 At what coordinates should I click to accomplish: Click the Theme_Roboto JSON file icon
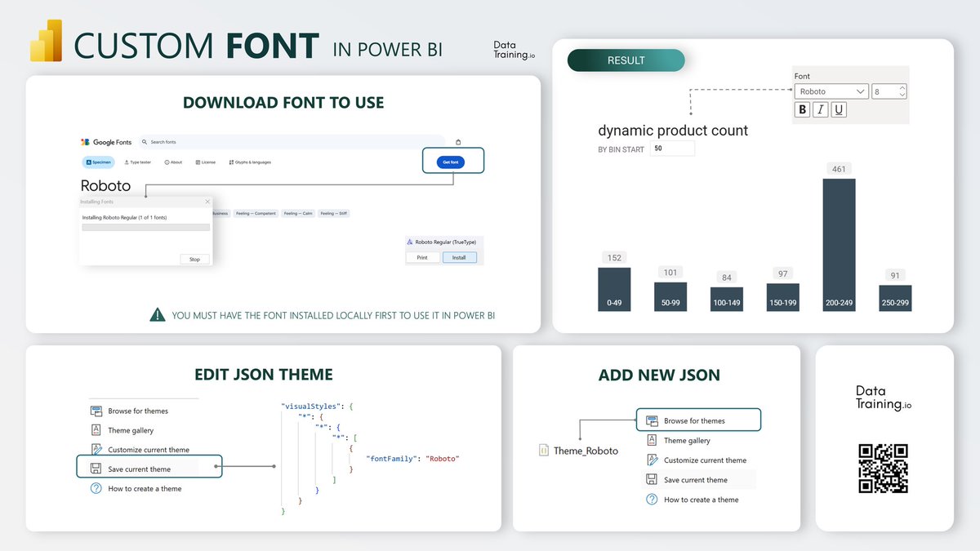[x=544, y=450]
